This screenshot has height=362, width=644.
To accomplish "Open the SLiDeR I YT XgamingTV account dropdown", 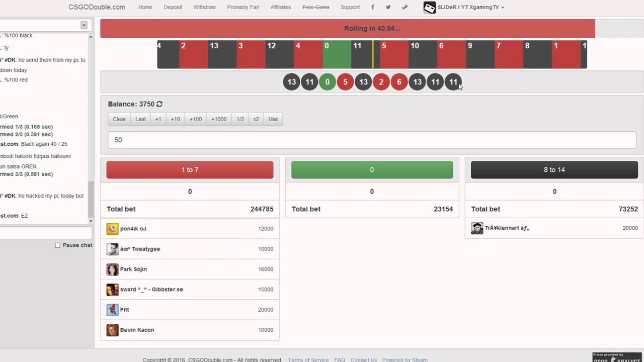I will [470, 7].
